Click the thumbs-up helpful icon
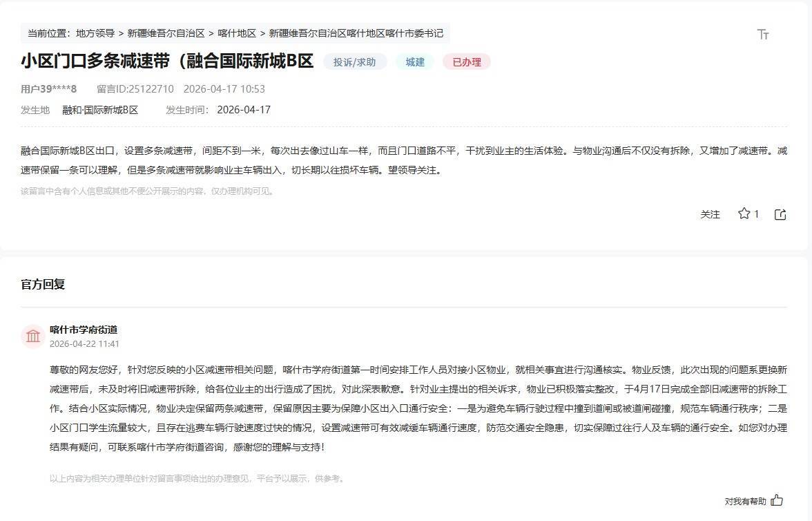 click(777, 500)
